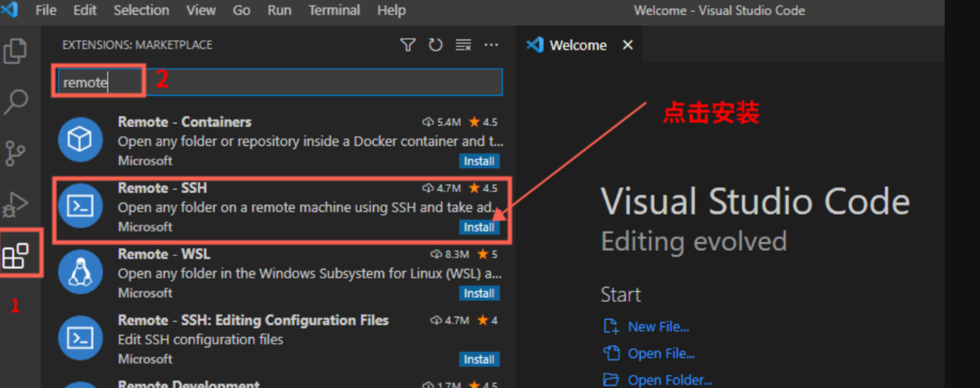Open the Terminal menu
Screen dimensions: 980x388
(x=334, y=10)
